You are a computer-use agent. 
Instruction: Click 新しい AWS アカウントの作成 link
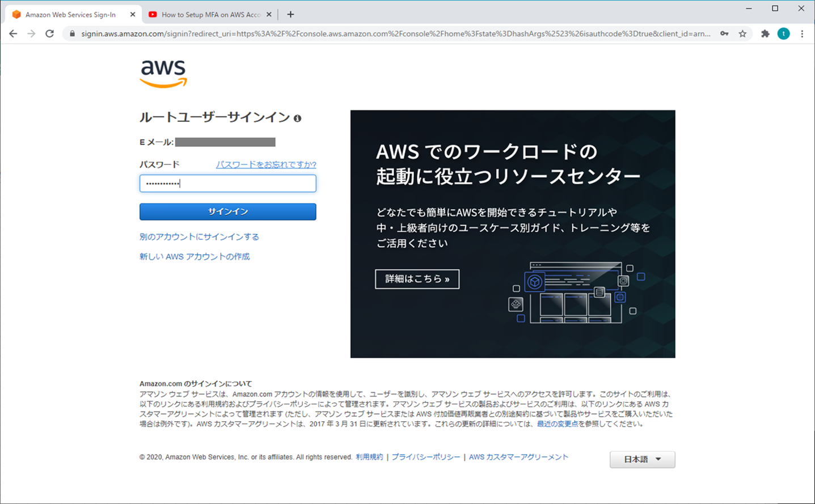(x=195, y=257)
